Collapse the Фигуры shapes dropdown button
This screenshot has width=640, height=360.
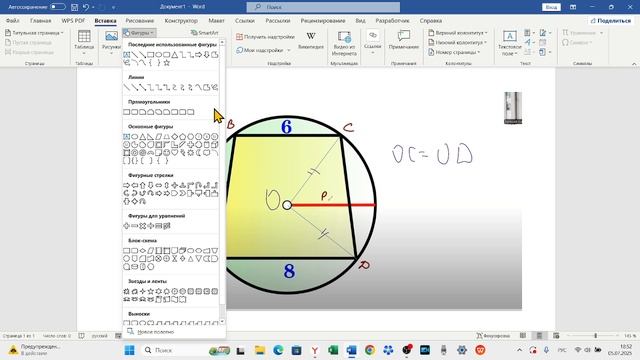[139, 33]
